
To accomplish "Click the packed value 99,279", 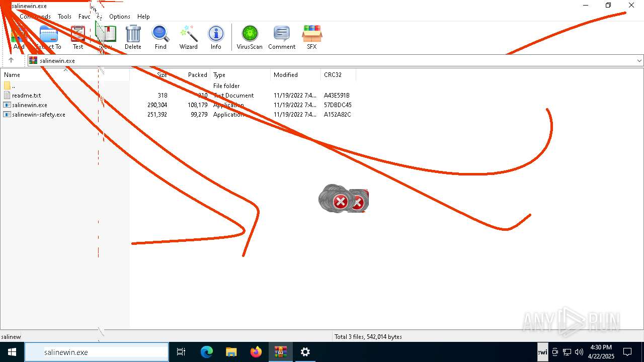I will click(199, 115).
